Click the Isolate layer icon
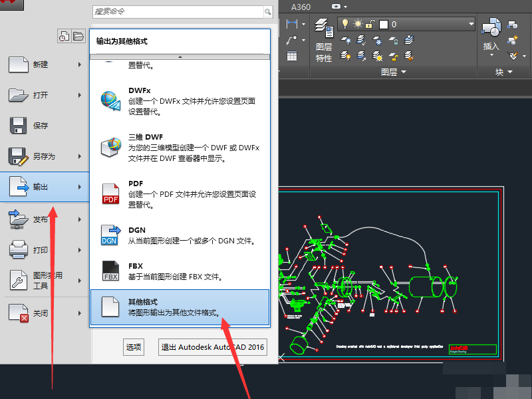Image resolution: width=532 pixels, height=399 pixels. coord(361,41)
